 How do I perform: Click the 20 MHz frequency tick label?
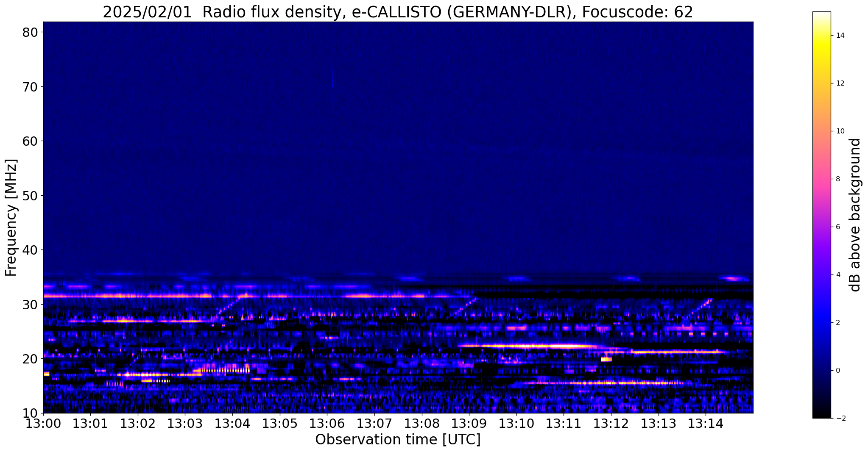click(30, 359)
